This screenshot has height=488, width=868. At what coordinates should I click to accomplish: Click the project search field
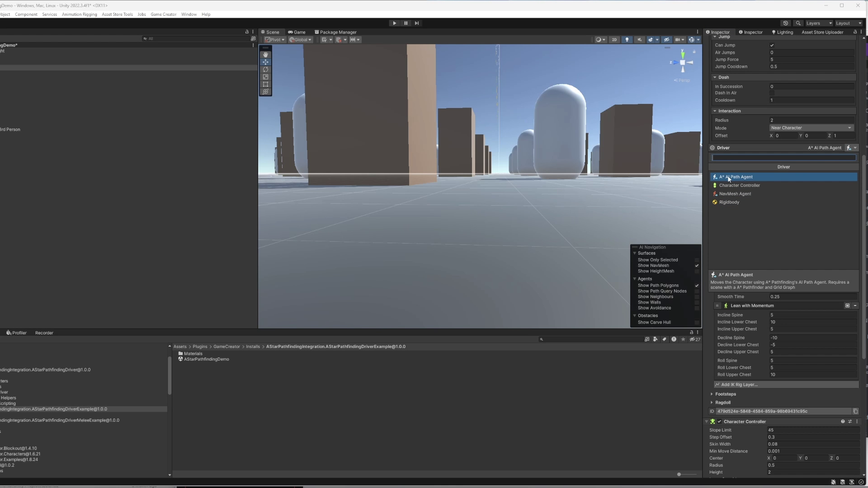590,339
